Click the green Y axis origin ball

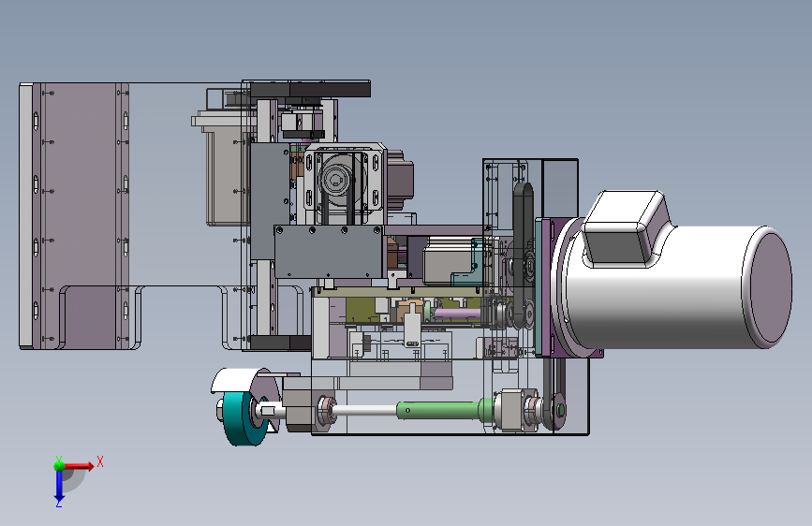[59, 465]
